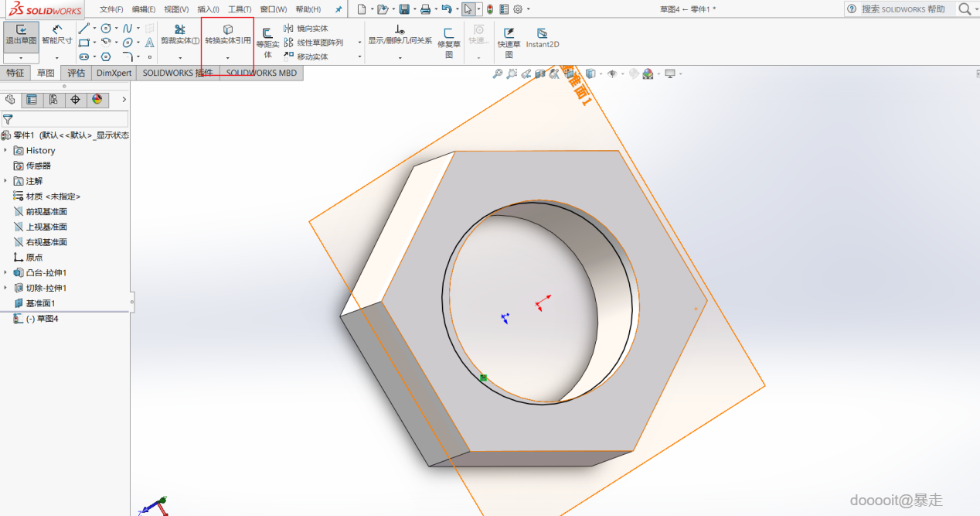Screen dimensions: 980x516
Task: Expand the History folder in the feature tree
Action: (5, 151)
